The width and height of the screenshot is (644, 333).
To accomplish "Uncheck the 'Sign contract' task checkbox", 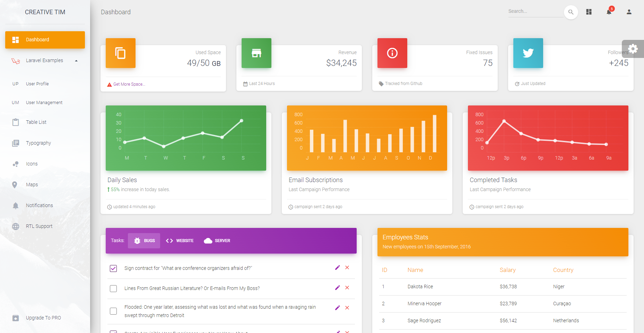I will [113, 268].
